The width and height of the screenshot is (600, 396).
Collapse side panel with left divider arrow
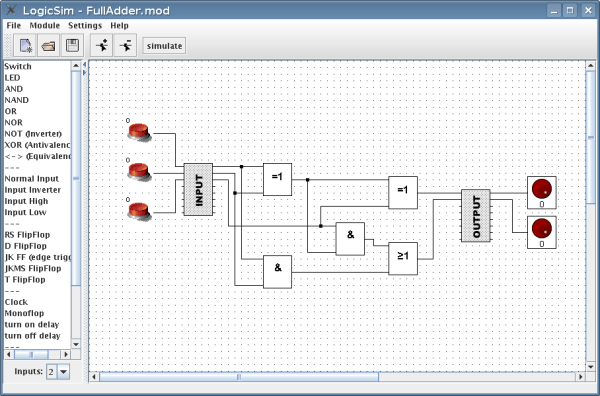tap(85, 65)
